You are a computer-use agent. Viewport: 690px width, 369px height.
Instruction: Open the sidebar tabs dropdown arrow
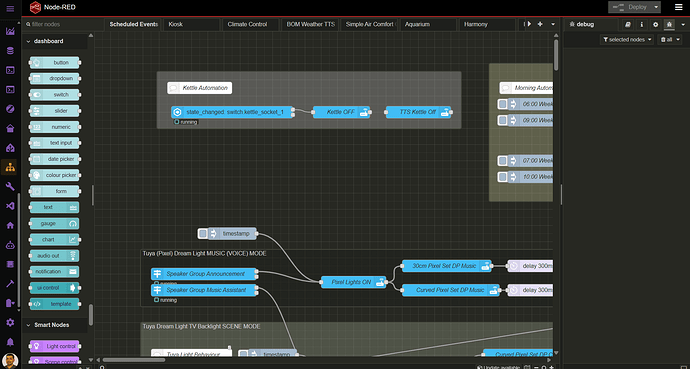click(x=683, y=24)
